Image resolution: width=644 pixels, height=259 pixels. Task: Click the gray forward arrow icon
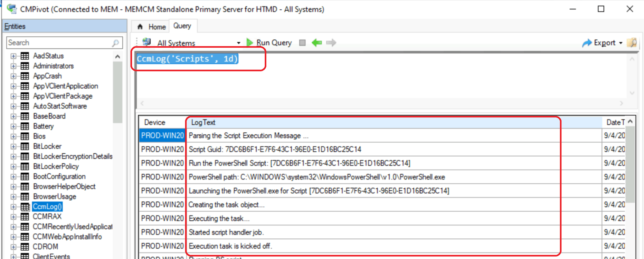331,43
